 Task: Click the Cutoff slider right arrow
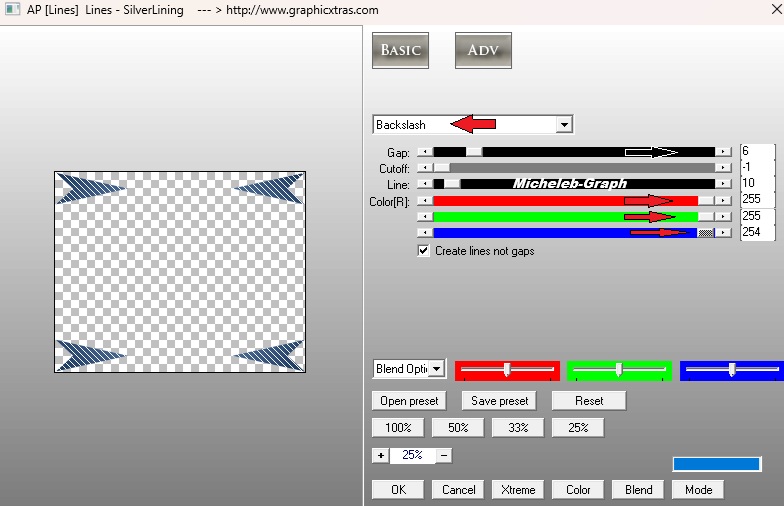coord(723,168)
